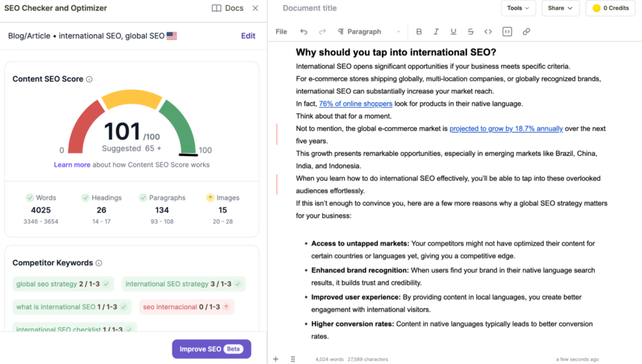Click the Document title field
The height and width of the screenshot is (364, 642).
tap(310, 8)
